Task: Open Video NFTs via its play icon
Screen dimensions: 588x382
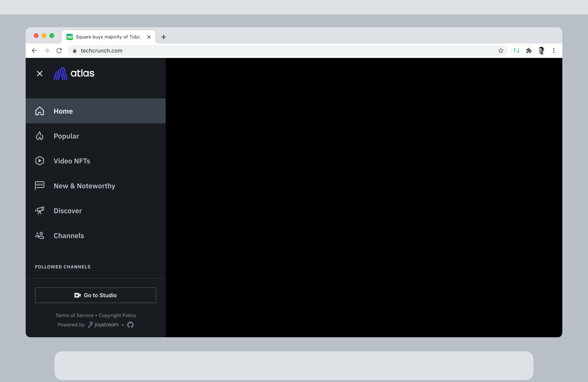Action: pyautogui.click(x=40, y=161)
